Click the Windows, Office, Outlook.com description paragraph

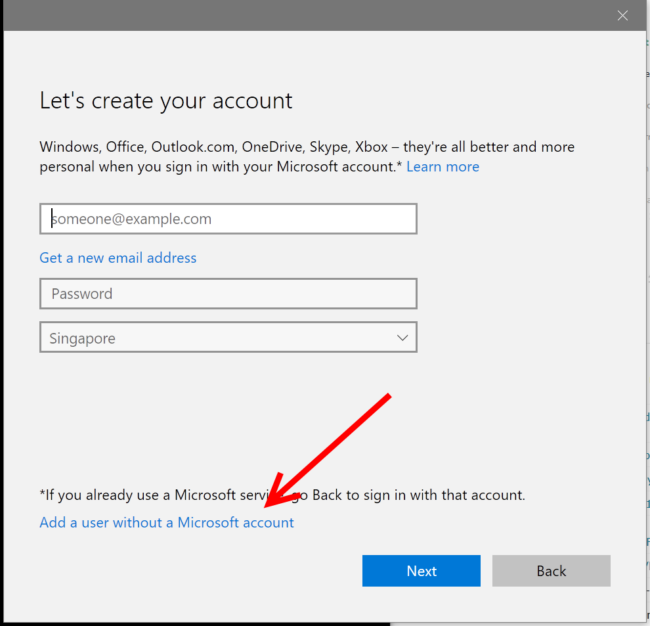(x=300, y=147)
